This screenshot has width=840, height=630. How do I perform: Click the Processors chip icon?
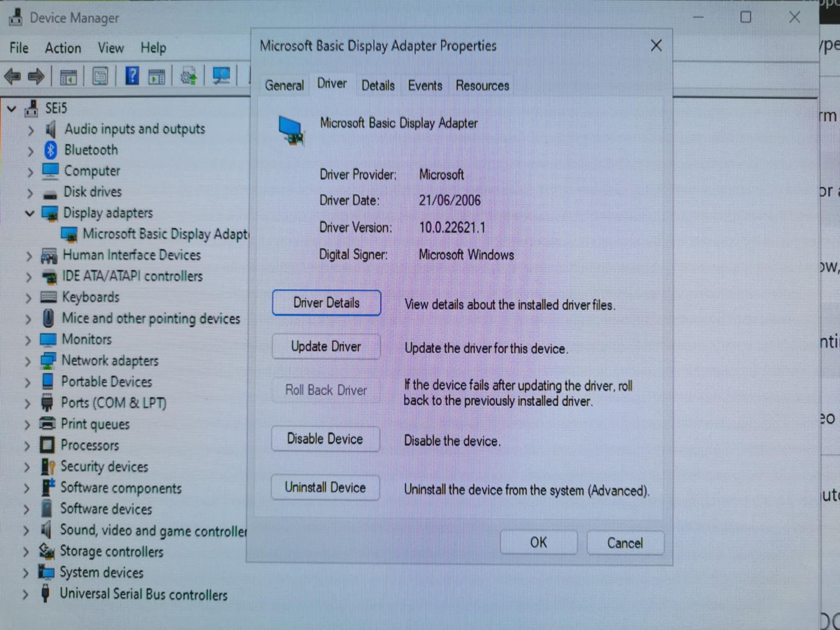coord(47,445)
